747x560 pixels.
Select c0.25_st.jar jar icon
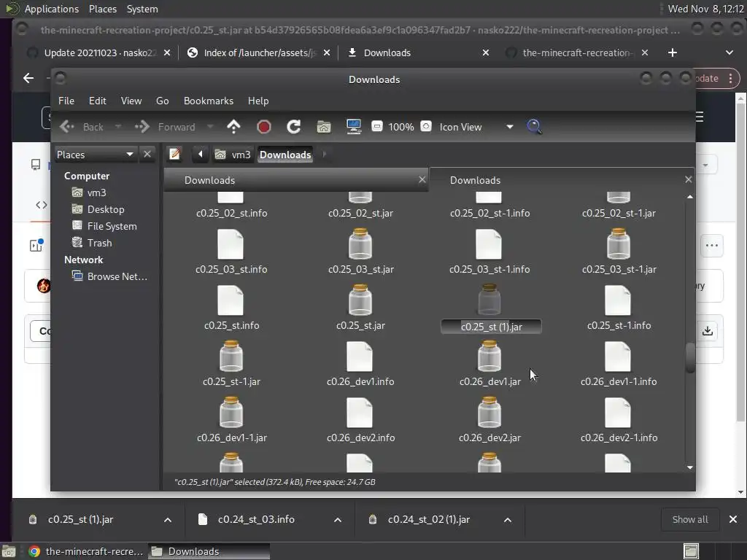click(360, 300)
